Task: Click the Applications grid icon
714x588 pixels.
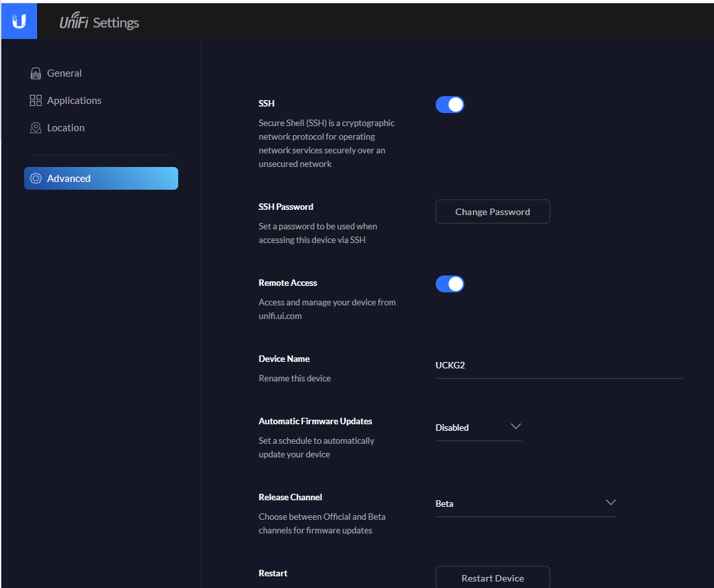Action: 36,101
